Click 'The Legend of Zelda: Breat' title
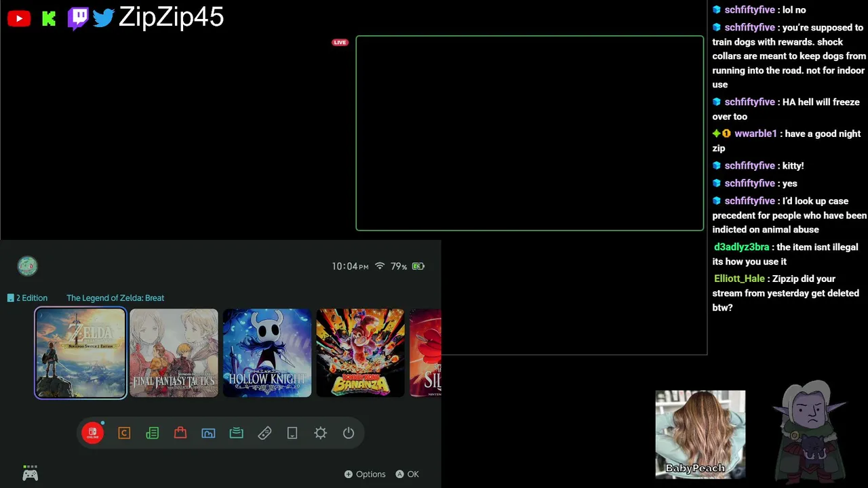This screenshot has width=868, height=488. coord(115,298)
